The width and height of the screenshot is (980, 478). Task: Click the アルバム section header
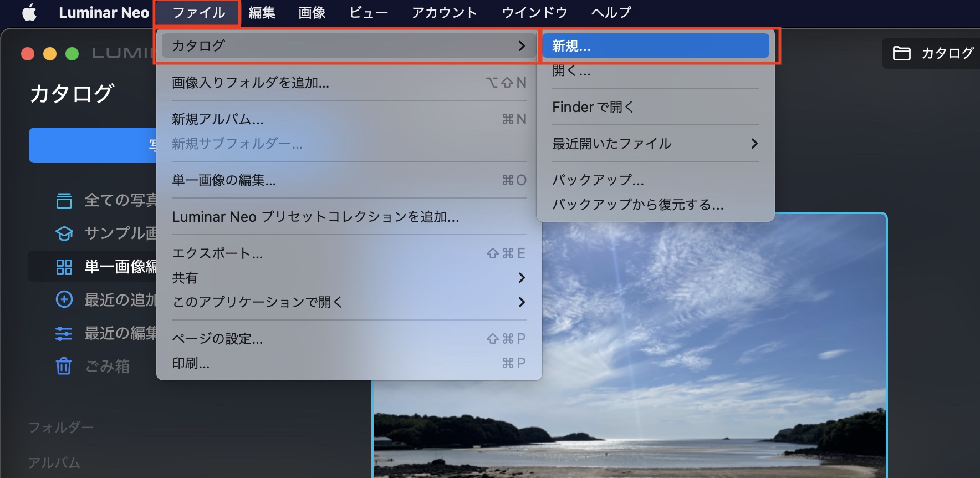tap(54, 463)
